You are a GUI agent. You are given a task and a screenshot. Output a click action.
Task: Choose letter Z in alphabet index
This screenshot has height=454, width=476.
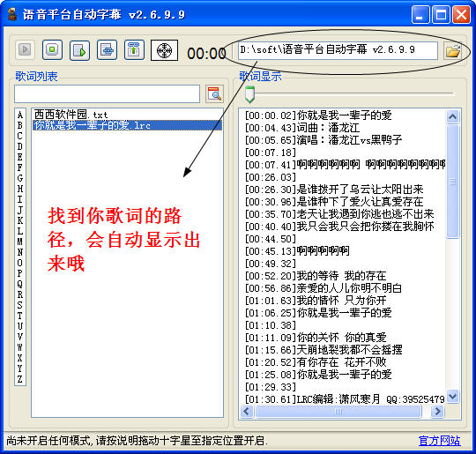[20, 379]
